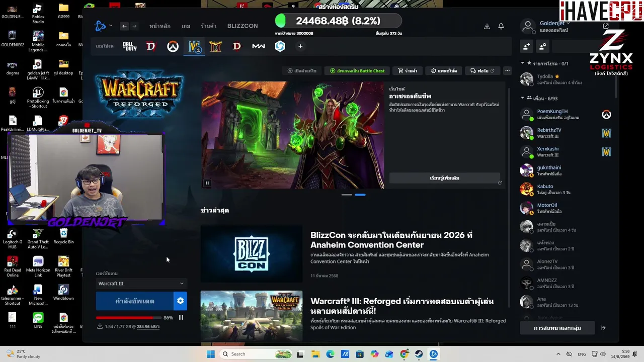Screen dimensions: 644x362
Task: Add a game to favorites with plus
Action: point(300,46)
